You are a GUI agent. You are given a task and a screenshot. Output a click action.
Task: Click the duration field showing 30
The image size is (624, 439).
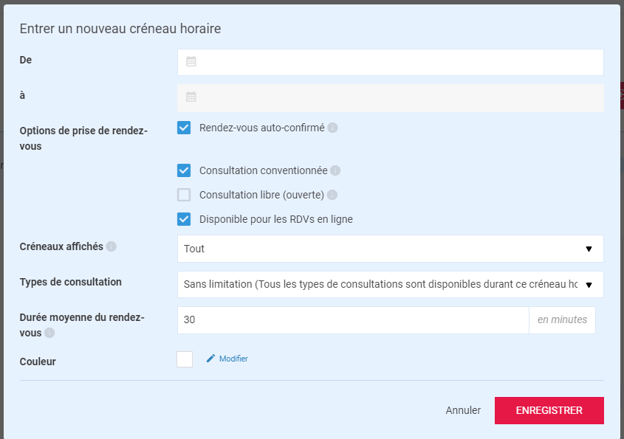pos(352,320)
